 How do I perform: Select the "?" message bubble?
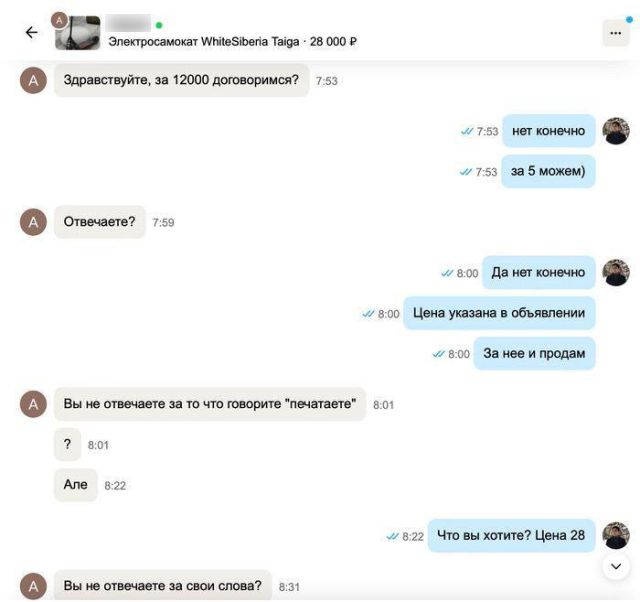[x=67, y=444]
